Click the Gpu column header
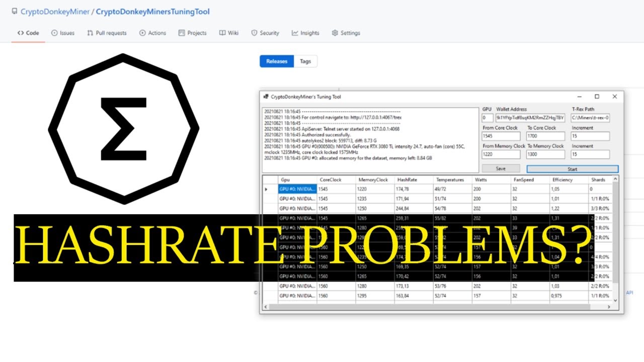The image size is (644, 362). point(297,179)
